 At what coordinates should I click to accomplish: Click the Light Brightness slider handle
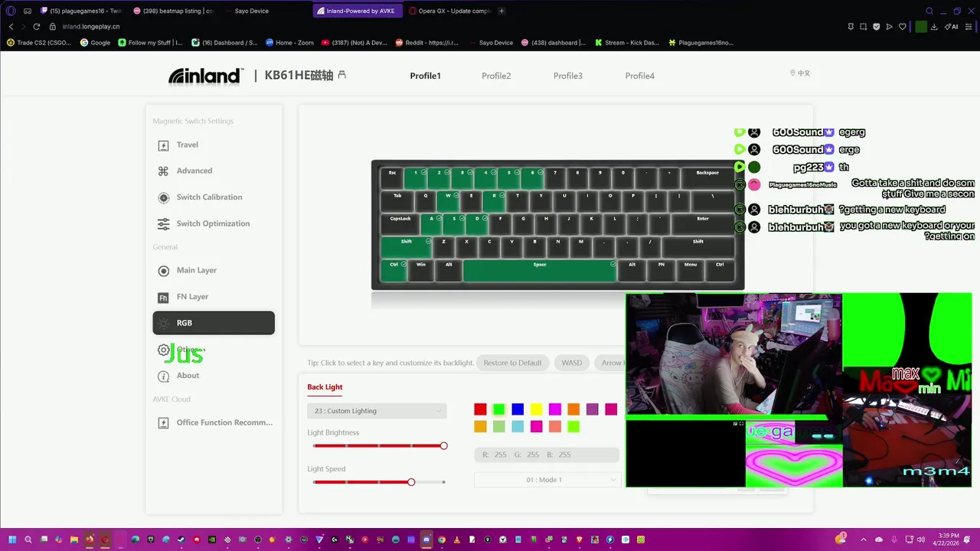coord(443,445)
